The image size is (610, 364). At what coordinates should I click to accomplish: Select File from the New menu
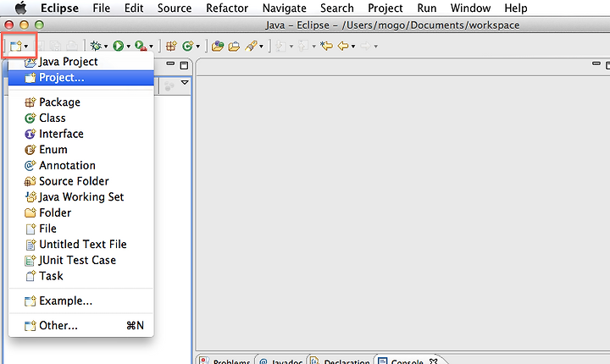[x=81, y=229]
